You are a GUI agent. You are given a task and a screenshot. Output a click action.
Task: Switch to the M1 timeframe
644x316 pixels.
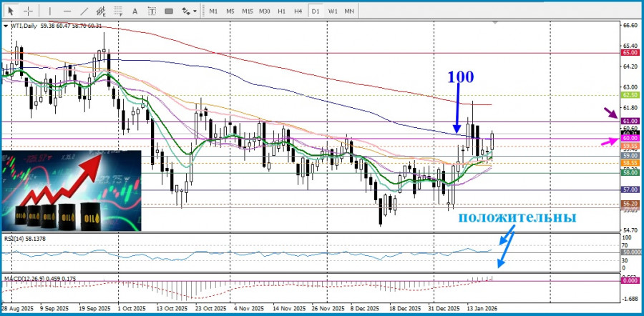point(213,11)
